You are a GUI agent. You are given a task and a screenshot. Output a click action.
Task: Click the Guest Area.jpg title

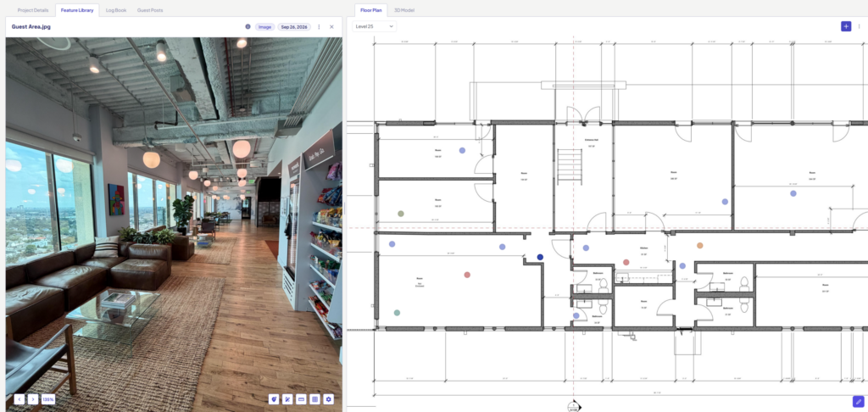click(31, 26)
